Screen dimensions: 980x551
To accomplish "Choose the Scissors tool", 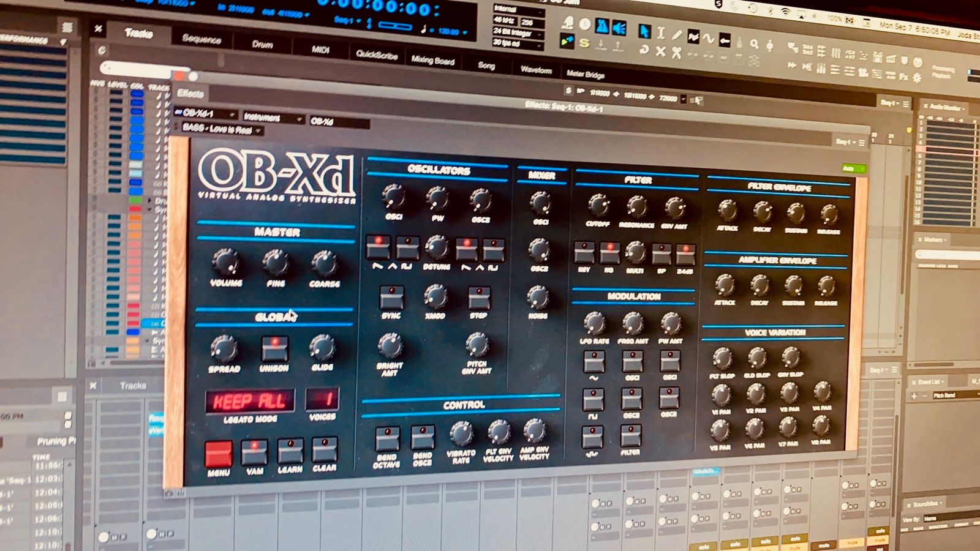I will point(676,53).
